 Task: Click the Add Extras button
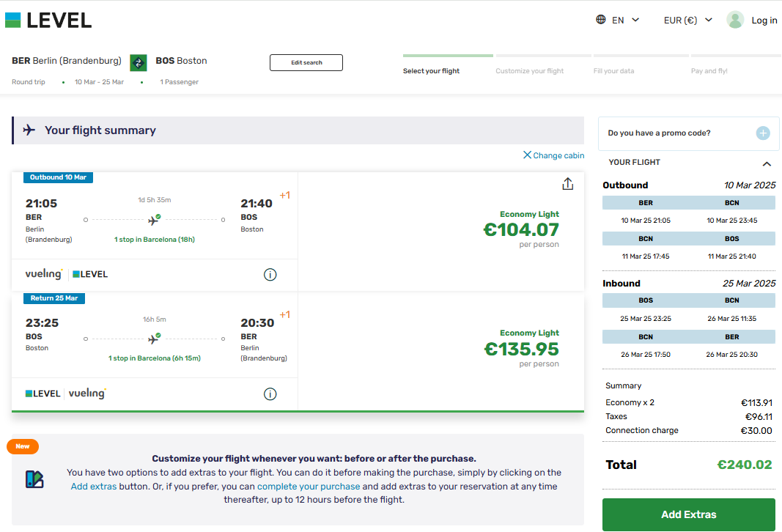pyautogui.click(x=688, y=514)
